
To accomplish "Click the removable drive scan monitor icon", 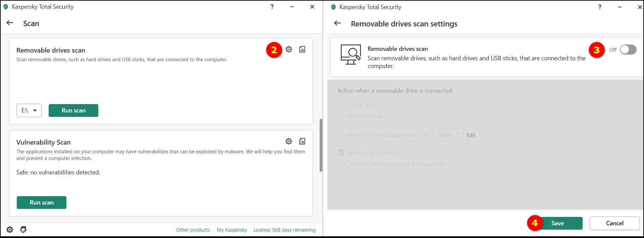I will (351, 55).
